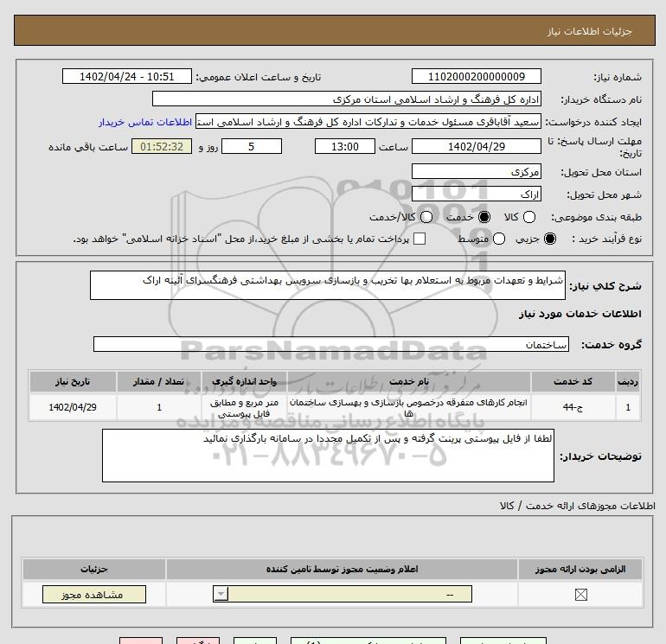Click the remaining days field showing 5

tap(252, 146)
